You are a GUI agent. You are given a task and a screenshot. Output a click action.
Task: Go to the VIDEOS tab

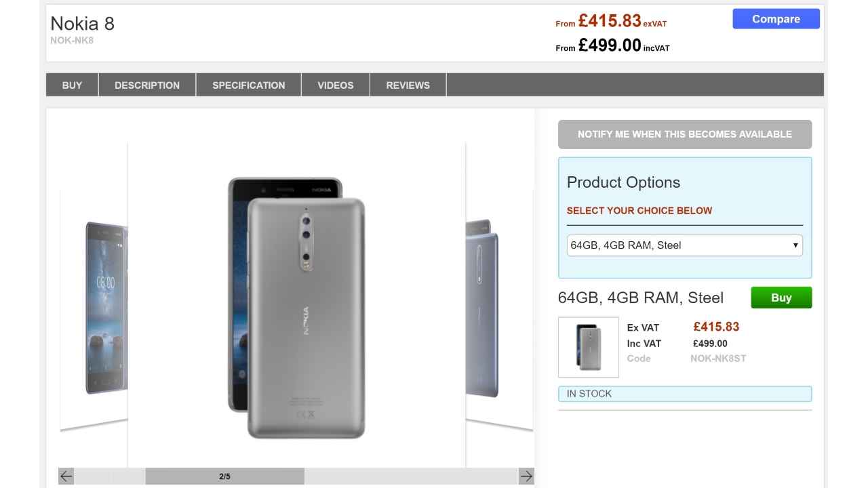point(336,85)
